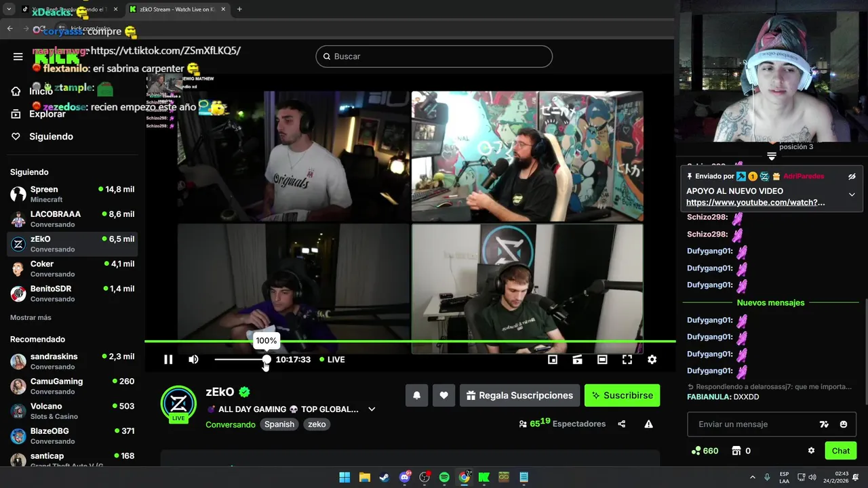
Task: Expand the pinned message chevron
Action: coord(852,195)
